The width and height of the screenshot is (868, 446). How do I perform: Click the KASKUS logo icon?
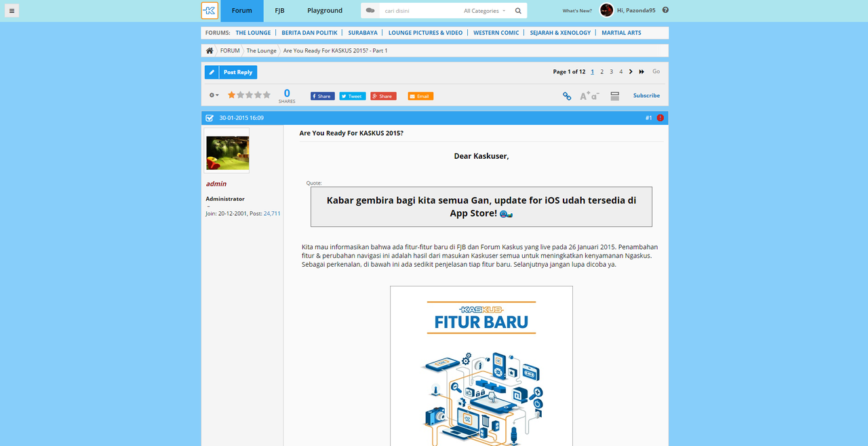tap(210, 11)
